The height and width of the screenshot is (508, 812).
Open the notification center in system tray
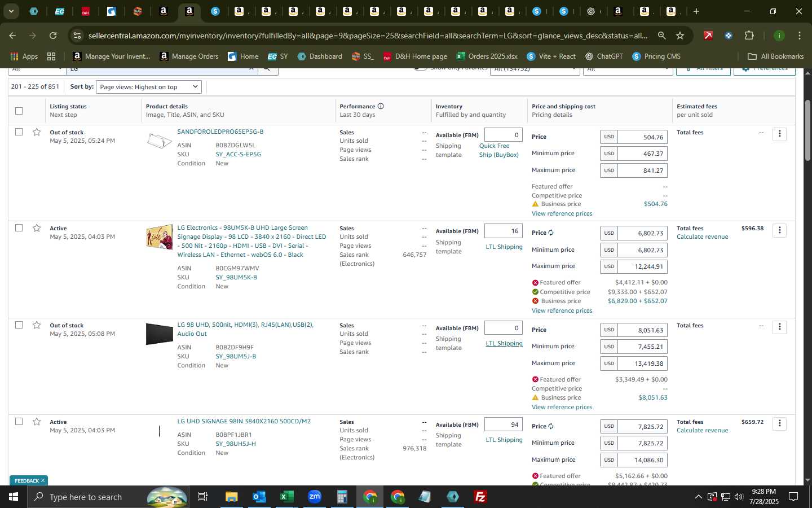click(x=793, y=497)
